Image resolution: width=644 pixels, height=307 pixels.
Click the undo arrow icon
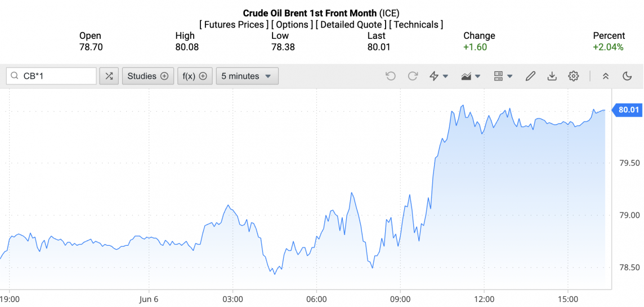pyautogui.click(x=391, y=76)
